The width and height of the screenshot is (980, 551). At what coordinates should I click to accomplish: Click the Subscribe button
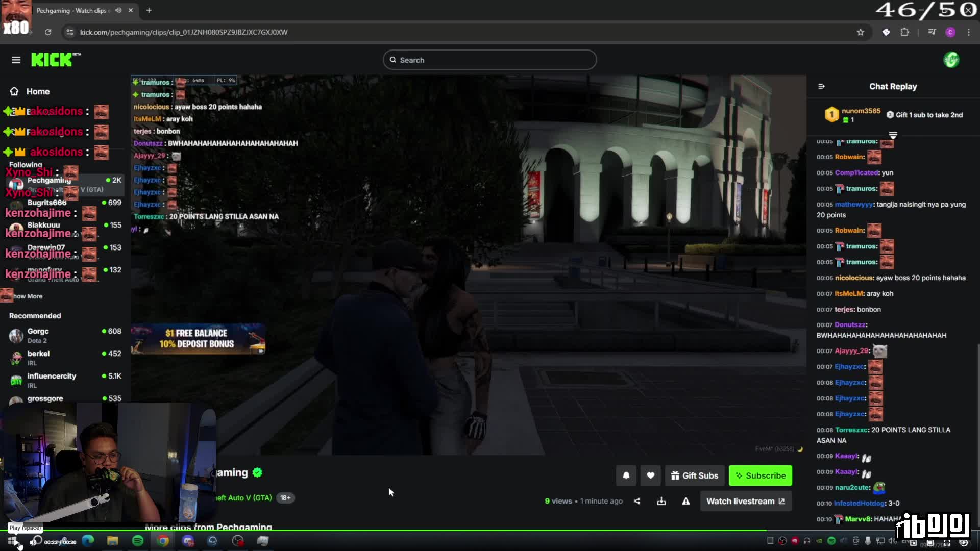761,475
